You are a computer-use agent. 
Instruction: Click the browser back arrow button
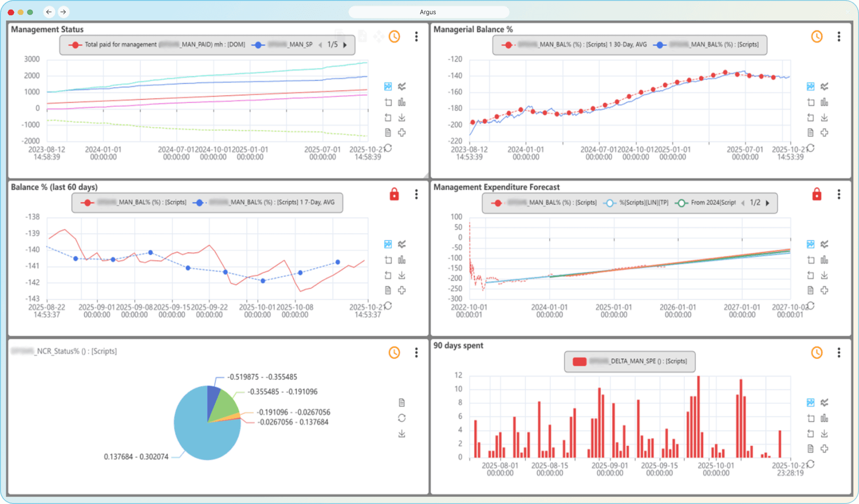tap(49, 12)
